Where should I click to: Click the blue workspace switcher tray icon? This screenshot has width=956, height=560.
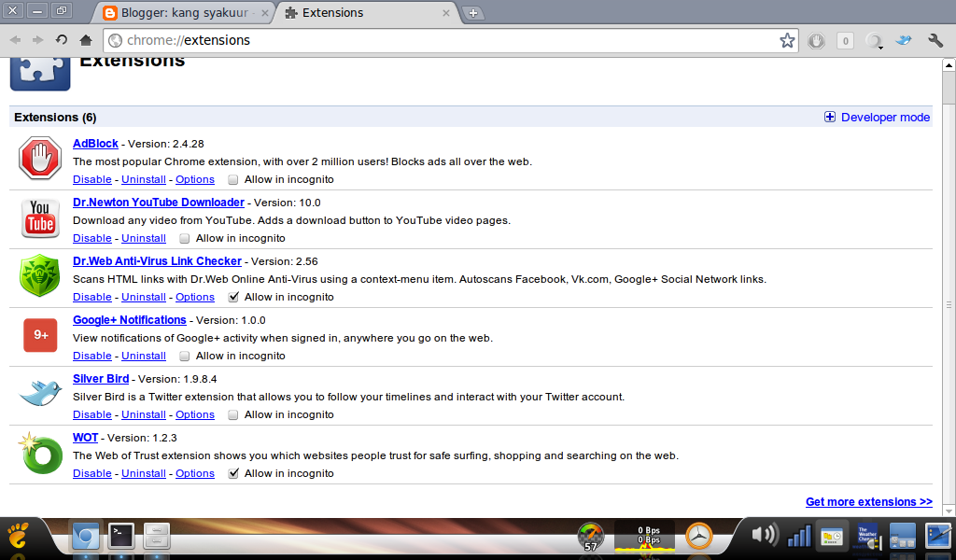[903, 537]
